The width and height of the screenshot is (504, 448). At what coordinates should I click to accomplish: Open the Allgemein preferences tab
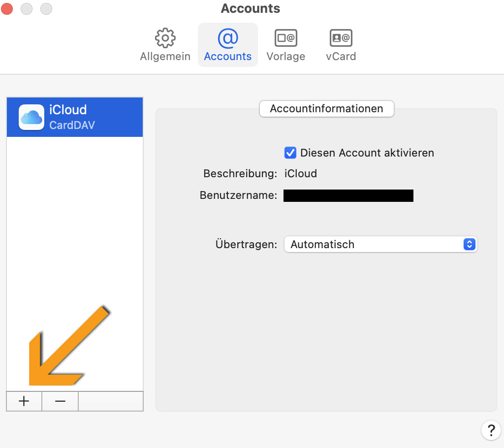coord(165,45)
